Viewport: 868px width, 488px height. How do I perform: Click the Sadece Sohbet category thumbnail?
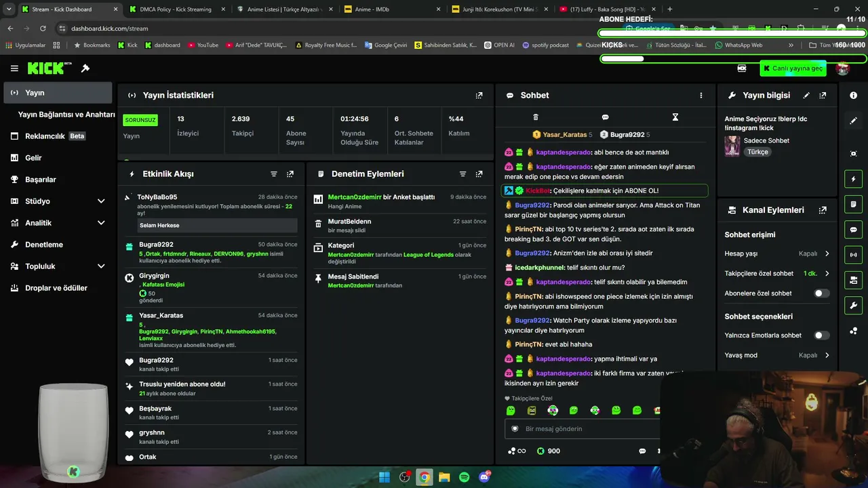732,146
